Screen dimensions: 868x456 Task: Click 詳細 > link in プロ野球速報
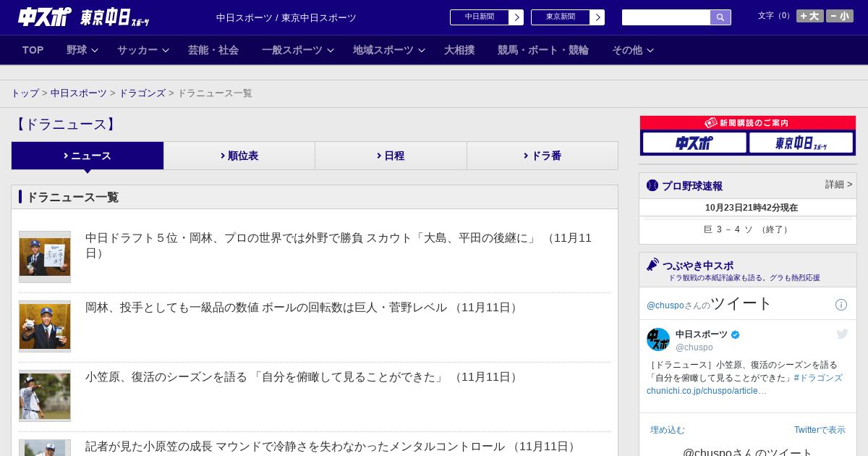tap(838, 185)
